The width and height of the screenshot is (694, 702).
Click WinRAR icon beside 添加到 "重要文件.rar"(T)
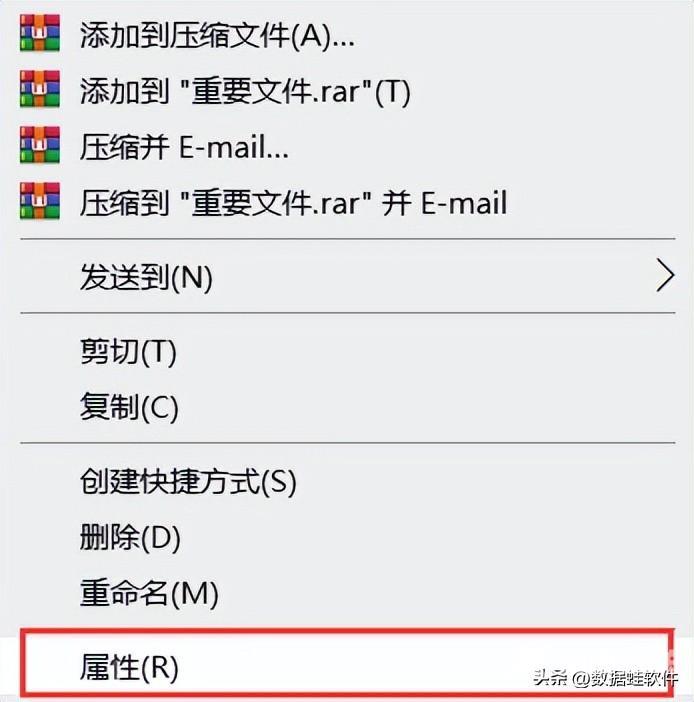click(40, 89)
